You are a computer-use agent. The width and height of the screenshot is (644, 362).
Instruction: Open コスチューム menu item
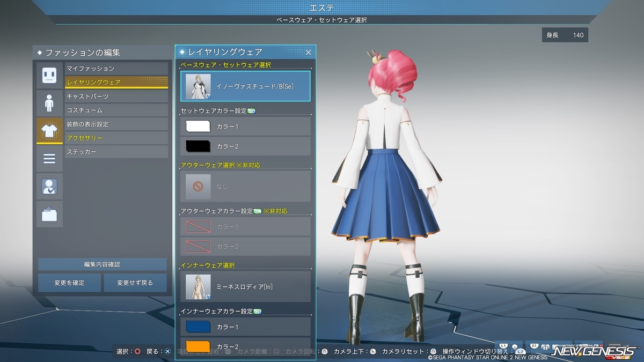click(x=116, y=110)
